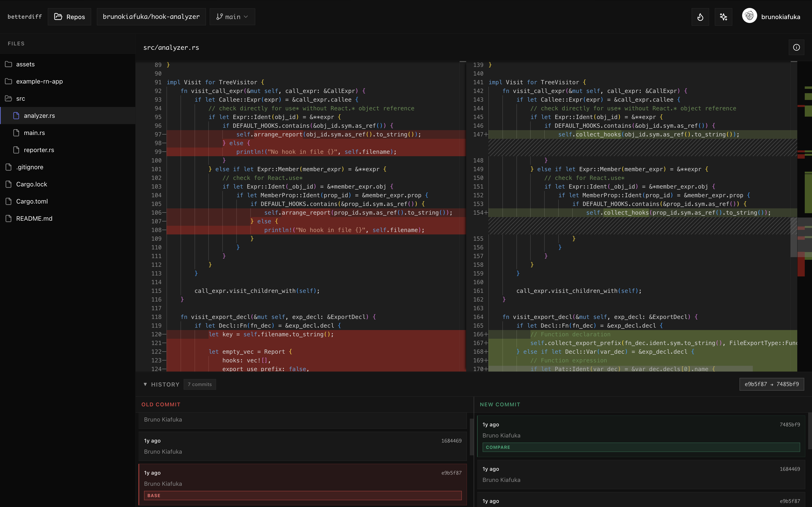Open the main branch dropdown
Image resolution: width=812 pixels, height=507 pixels.
pyautogui.click(x=232, y=17)
